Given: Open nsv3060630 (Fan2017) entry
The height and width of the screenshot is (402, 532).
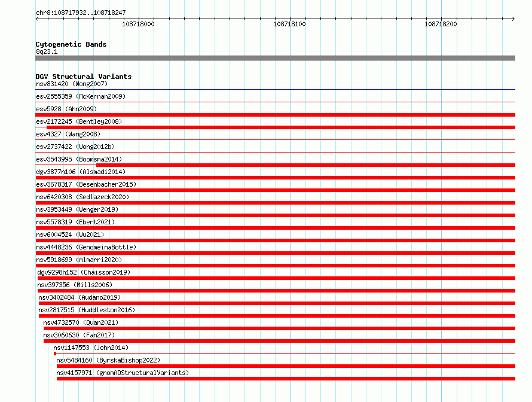Looking at the screenshot, I should point(79,335).
